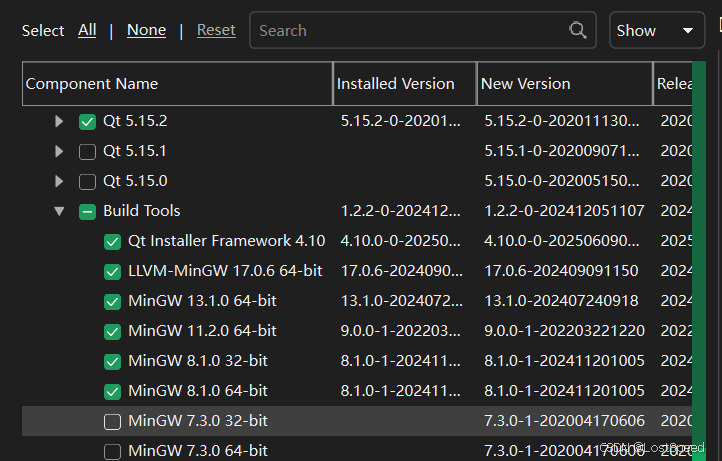Click installed version 13.1.0-2024072... cell

(402, 301)
